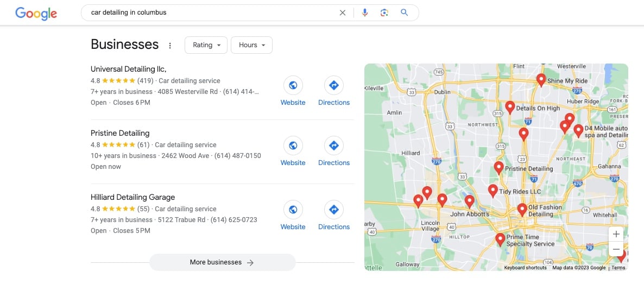Click the Lincoln Village map label

[x=431, y=226]
